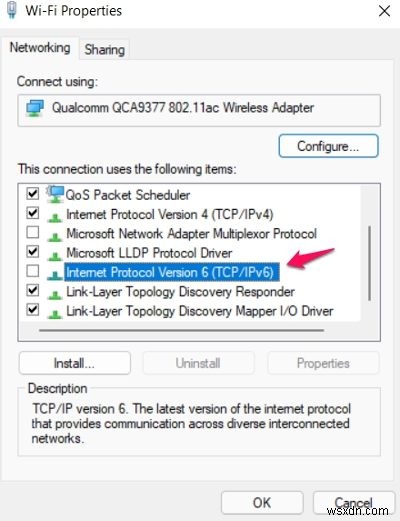The width and height of the screenshot is (400, 521).
Task: Click the QoS Packet Scheduler icon
Action: (55, 194)
